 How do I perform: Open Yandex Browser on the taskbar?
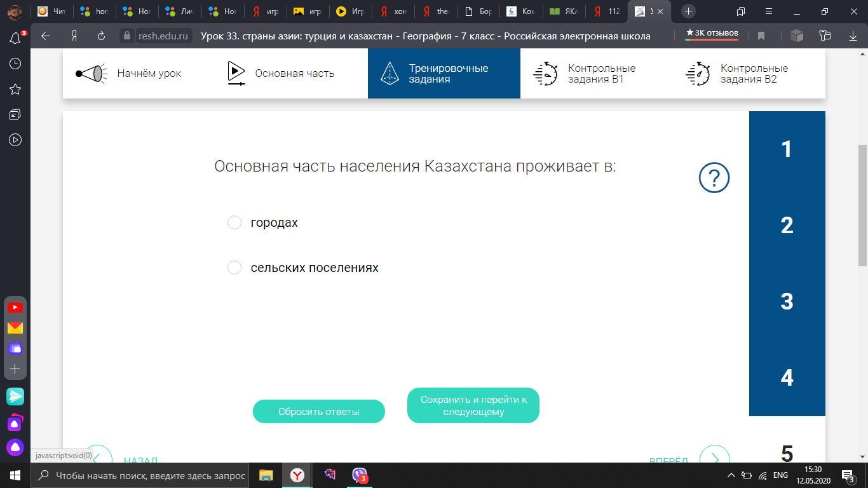297,475
